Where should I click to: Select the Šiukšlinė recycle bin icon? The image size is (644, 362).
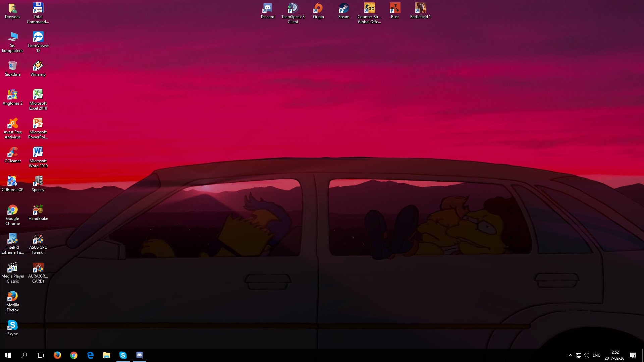[12, 69]
